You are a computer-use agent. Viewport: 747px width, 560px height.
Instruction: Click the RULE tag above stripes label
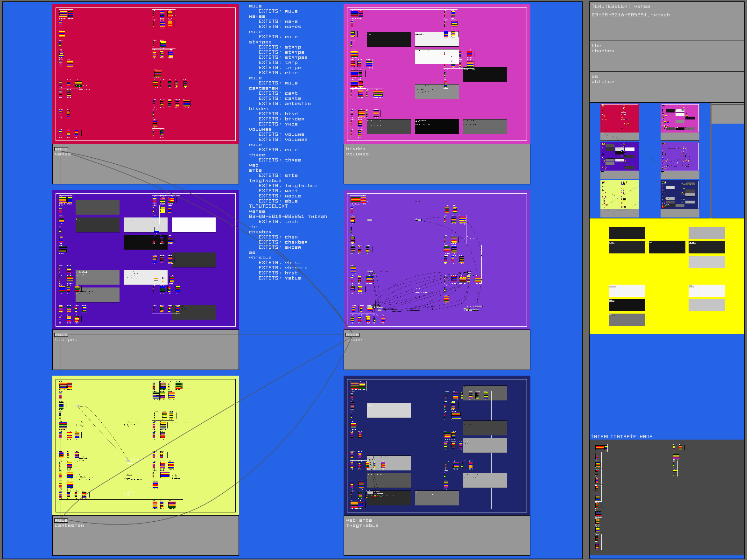pyautogui.click(x=61, y=335)
